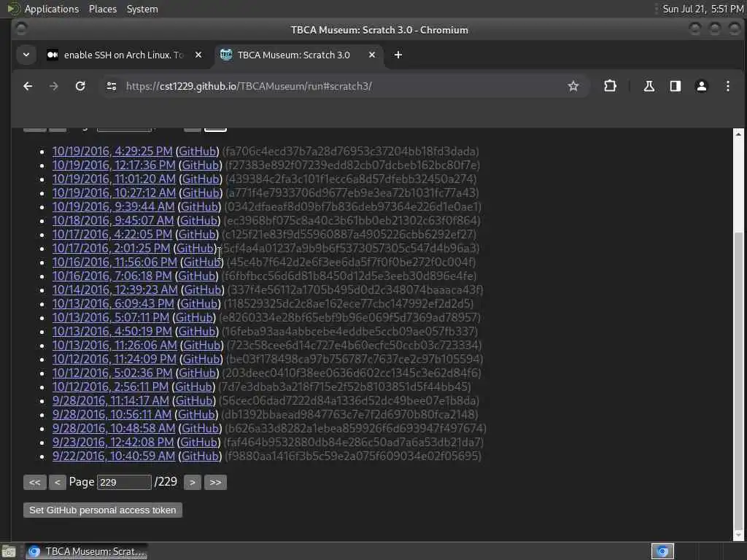Open build 10/14/2016, 12:39:23 AM
This screenshot has height=560, width=747.
(115, 289)
